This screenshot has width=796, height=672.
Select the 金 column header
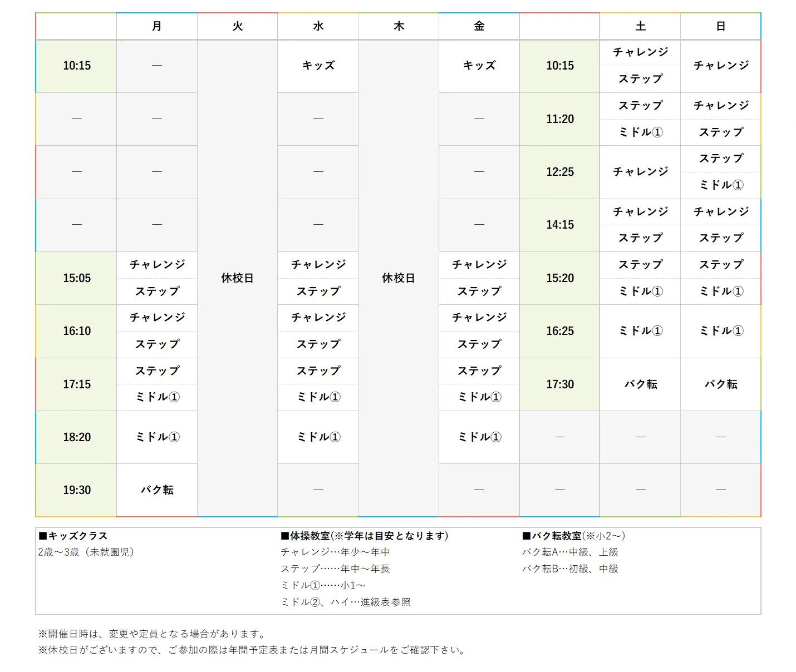[x=478, y=26]
